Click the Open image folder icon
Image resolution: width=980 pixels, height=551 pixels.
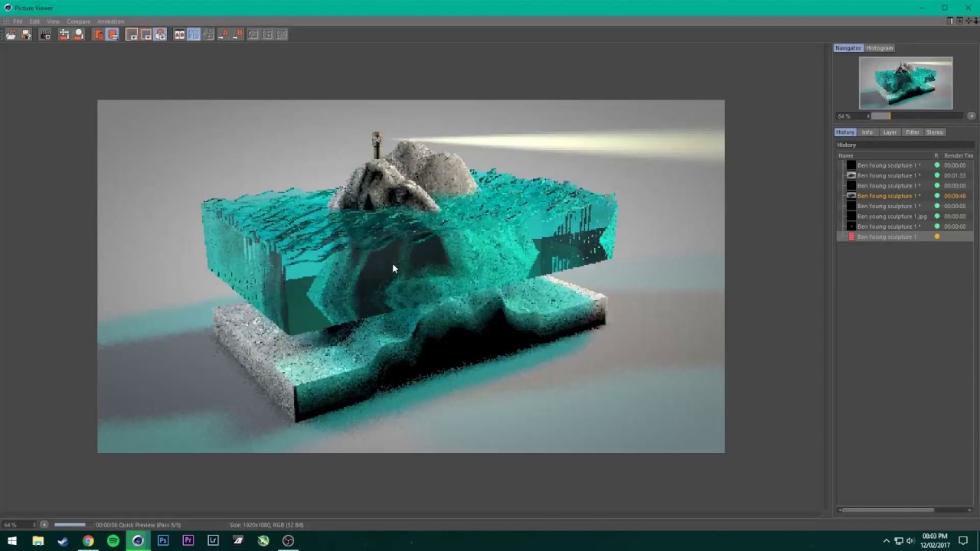click(11, 34)
